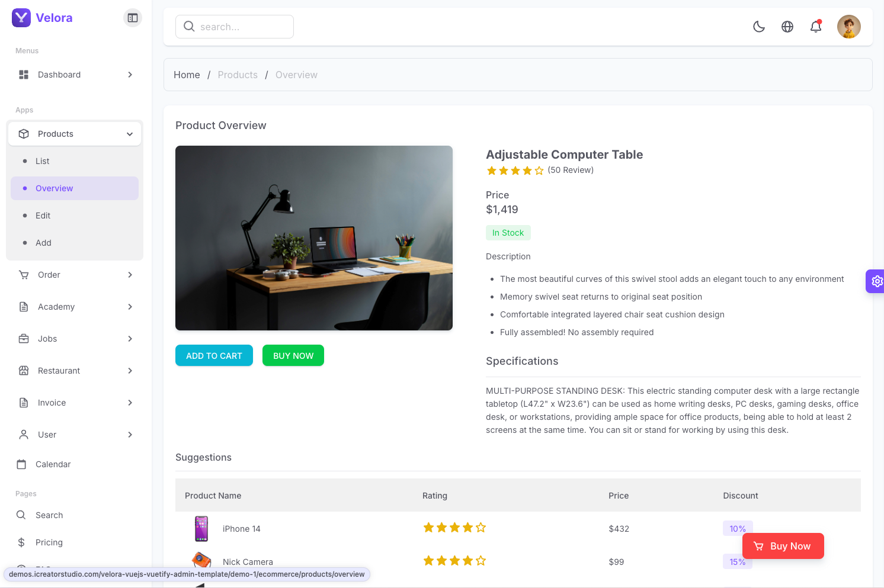The height and width of the screenshot is (588, 884).
Task: Click the user profile avatar
Action: [x=848, y=27]
